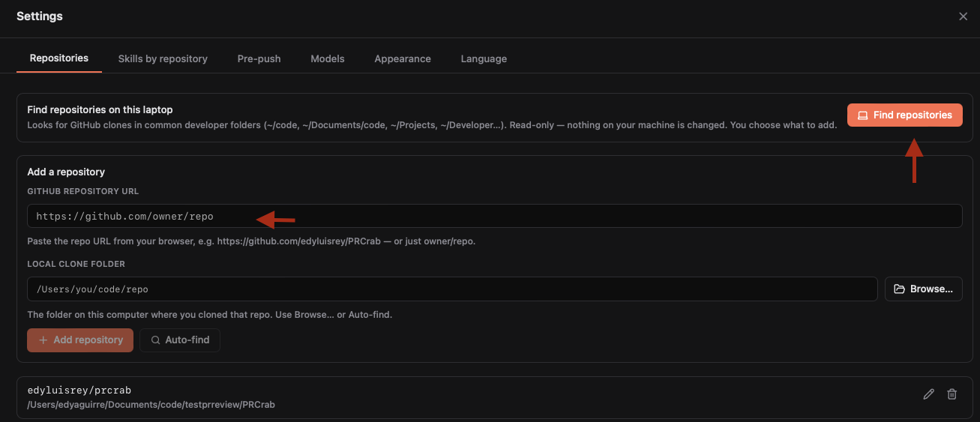The width and height of the screenshot is (980, 422).
Task: Open the Language tab
Action: click(484, 58)
